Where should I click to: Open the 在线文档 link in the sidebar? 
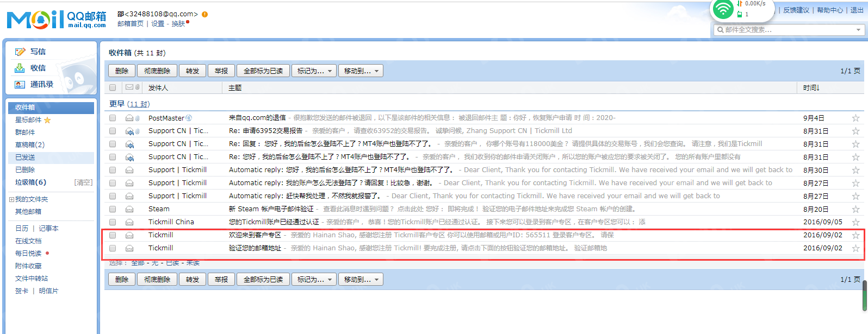click(x=28, y=241)
